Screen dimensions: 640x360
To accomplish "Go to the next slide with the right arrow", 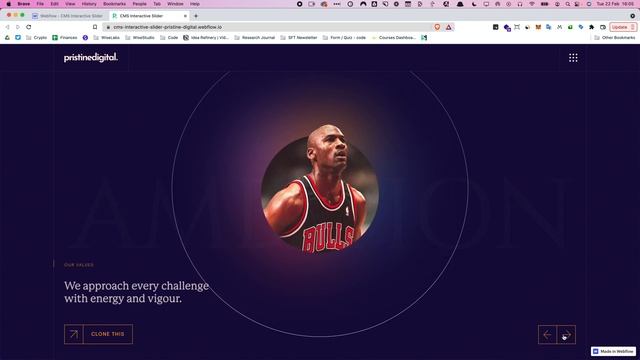I will (x=566, y=335).
